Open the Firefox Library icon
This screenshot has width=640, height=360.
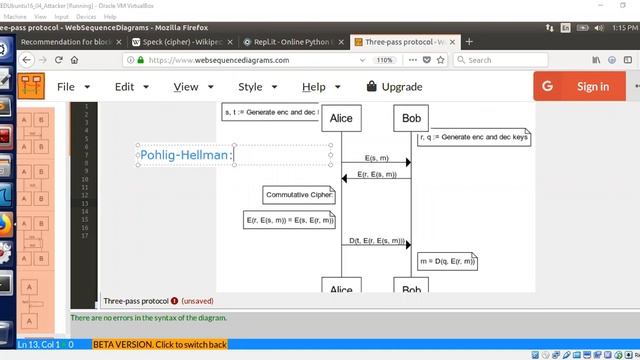[x=596, y=60]
